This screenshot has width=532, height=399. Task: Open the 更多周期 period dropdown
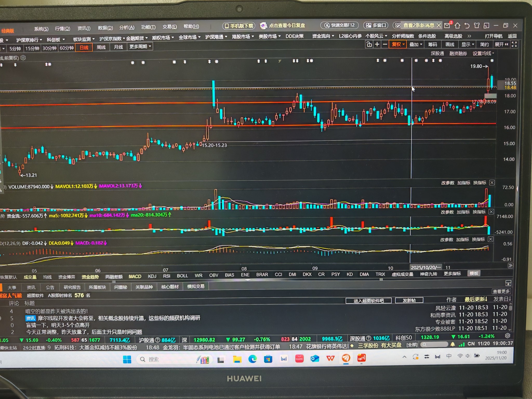tap(140, 47)
